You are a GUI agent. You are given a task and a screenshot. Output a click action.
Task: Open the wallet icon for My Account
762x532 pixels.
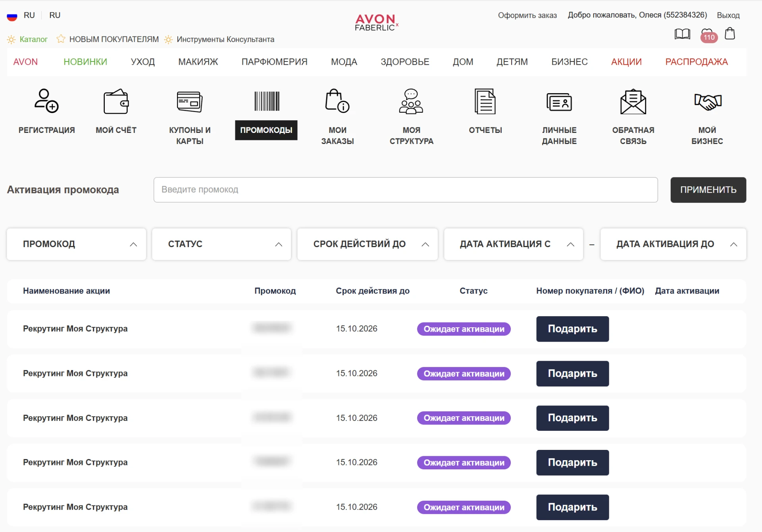[116, 101]
